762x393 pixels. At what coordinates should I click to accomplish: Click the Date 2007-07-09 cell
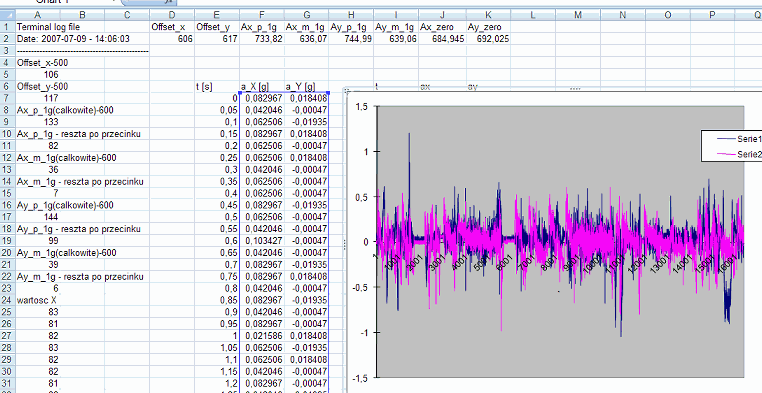click(73, 38)
